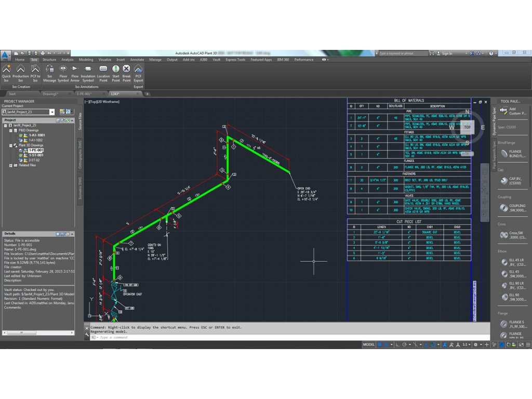The width and height of the screenshot is (532, 399).
Task: Click Sign In in the title bar
Action: click(x=445, y=54)
